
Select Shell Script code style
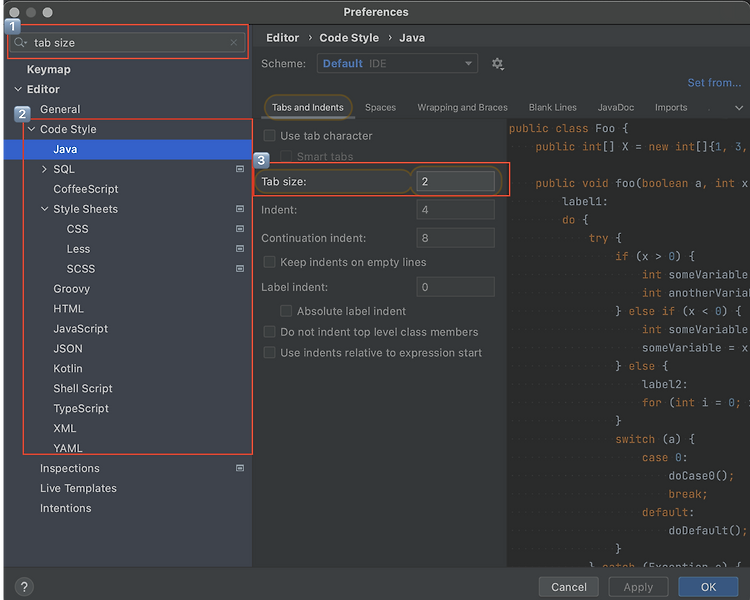coord(83,389)
